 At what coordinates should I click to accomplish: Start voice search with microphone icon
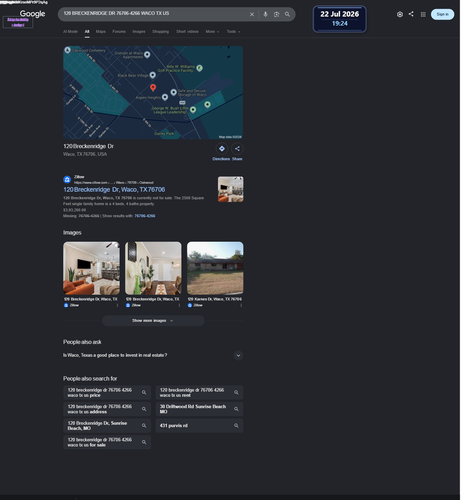(265, 14)
